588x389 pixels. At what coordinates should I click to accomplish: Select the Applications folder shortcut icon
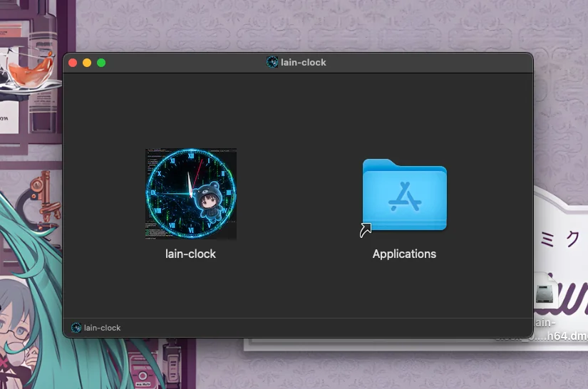click(405, 195)
